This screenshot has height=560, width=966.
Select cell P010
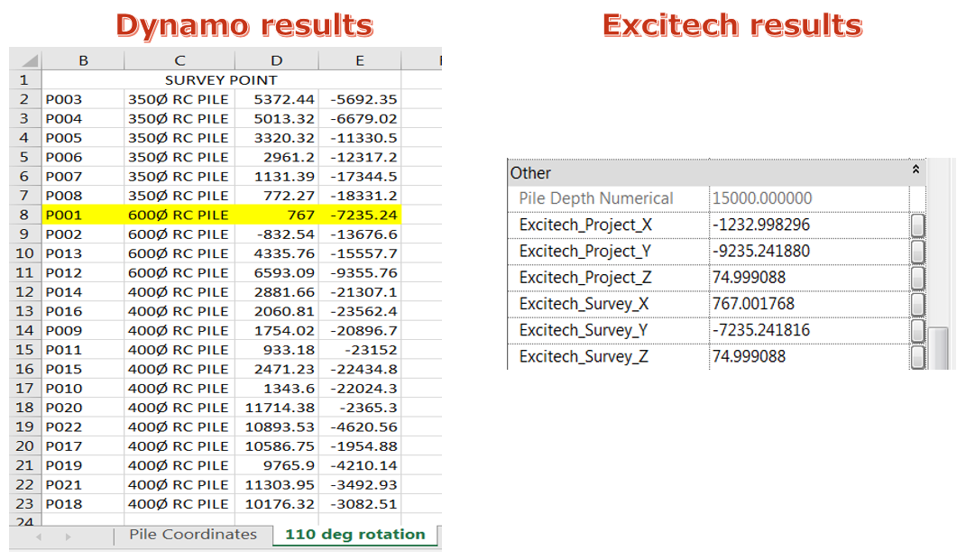tap(83, 388)
